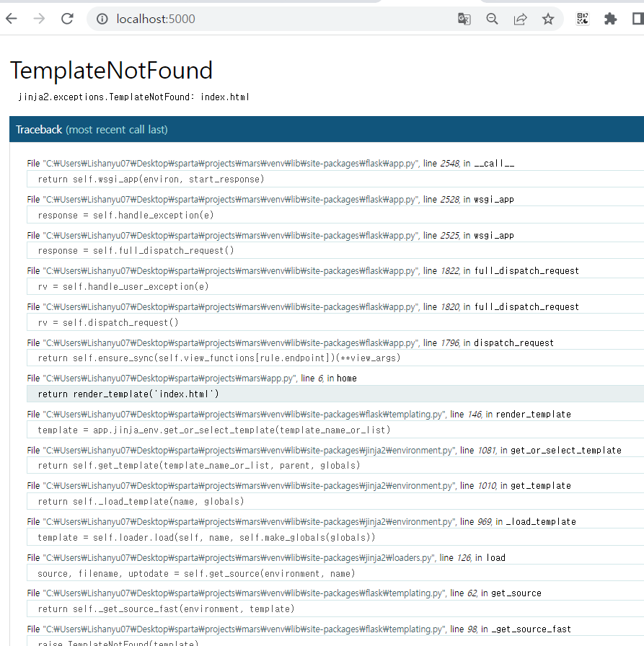644x646 pixels.
Task: Open code line return self.wsgi_app(environ, start_response)
Action: pos(335,180)
